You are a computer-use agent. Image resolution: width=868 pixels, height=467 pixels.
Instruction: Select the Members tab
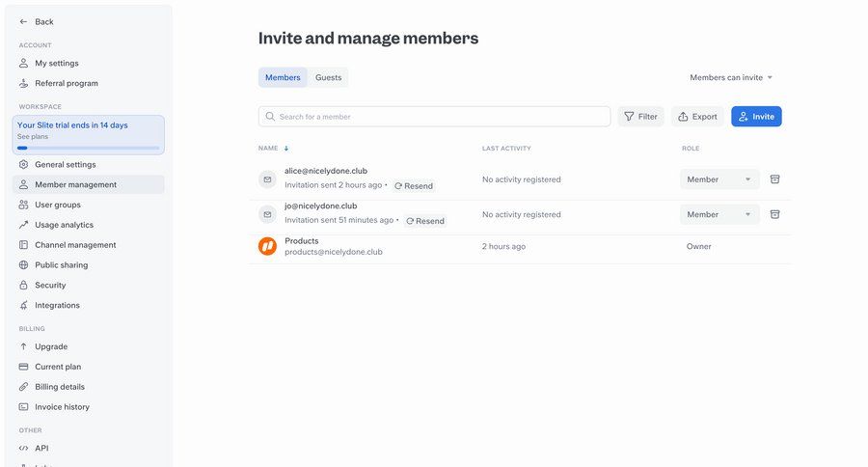[283, 77]
